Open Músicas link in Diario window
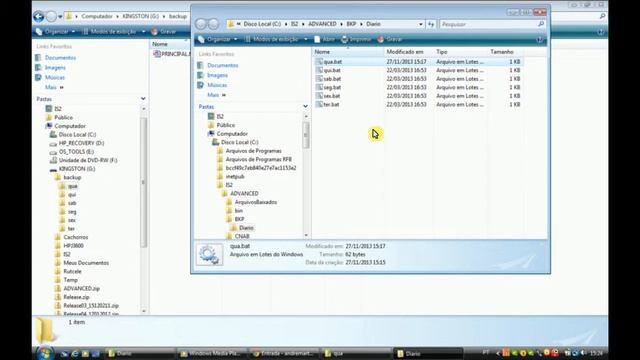This screenshot has height=360, width=640. pyautogui.click(x=217, y=85)
